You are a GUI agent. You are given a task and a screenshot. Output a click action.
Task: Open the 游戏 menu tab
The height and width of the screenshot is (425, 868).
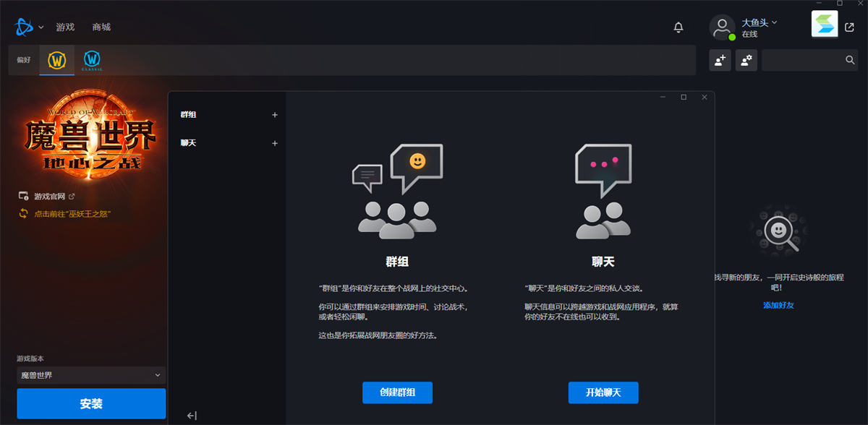click(65, 27)
